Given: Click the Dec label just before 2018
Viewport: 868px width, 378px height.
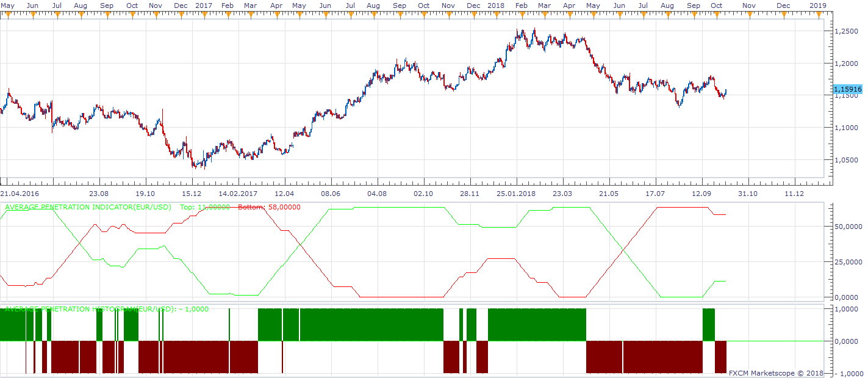Looking at the screenshot, I should pyautogui.click(x=473, y=5).
